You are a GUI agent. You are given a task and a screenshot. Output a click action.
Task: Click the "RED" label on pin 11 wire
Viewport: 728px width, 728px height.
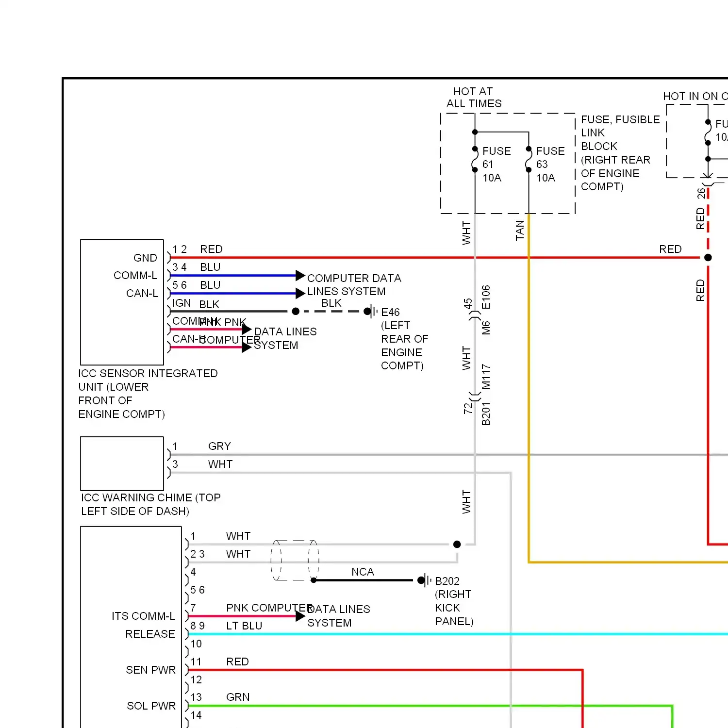pos(237,662)
